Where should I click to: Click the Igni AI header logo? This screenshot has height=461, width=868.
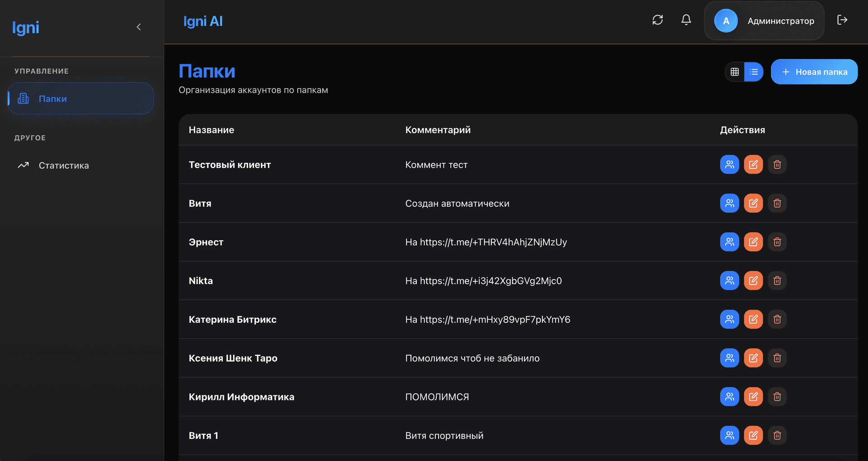point(203,21)
